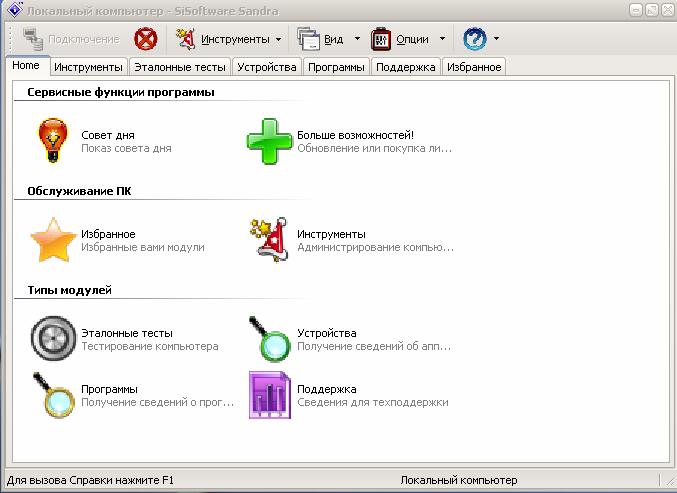
Task: Click the text 'Получение сведений об апп...'
Action: coord(374,347)
